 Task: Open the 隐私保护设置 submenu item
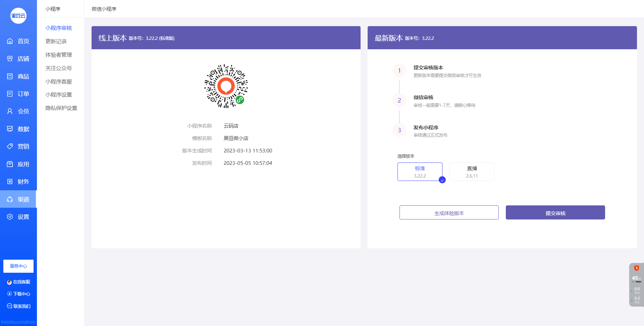(61, 108)
